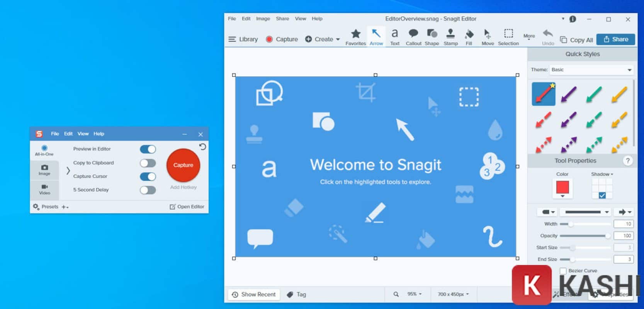
Task: Choose the red solid arrow quick style
Action: (544, 93)
